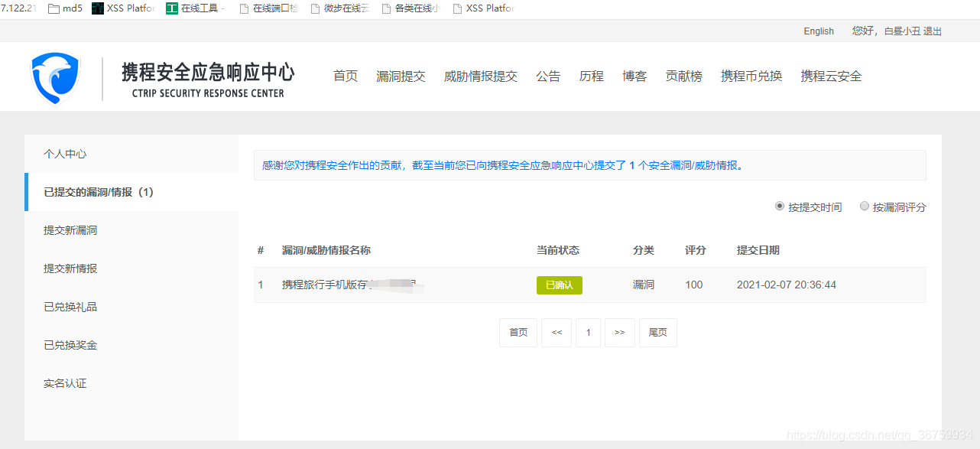980x449 pixels.
Task: Select page 1 in the pagination
Action: point(588,333)
